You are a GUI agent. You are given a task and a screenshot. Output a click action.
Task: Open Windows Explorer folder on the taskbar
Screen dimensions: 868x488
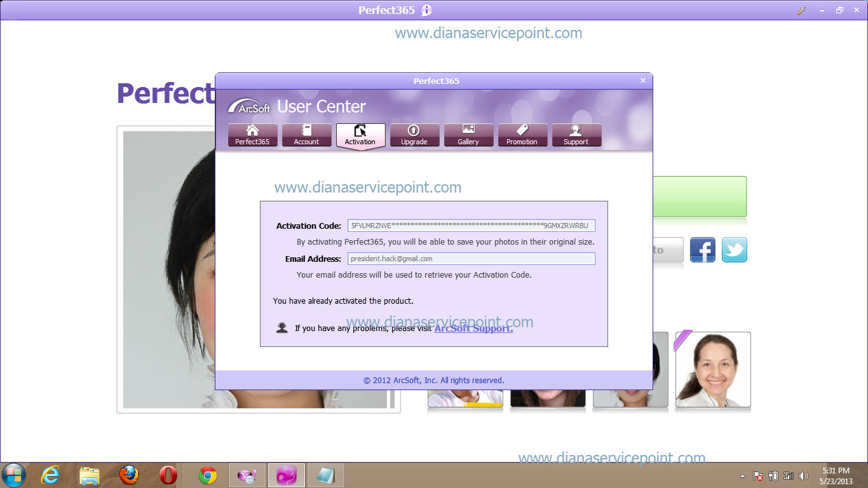(x=90, y=475)
